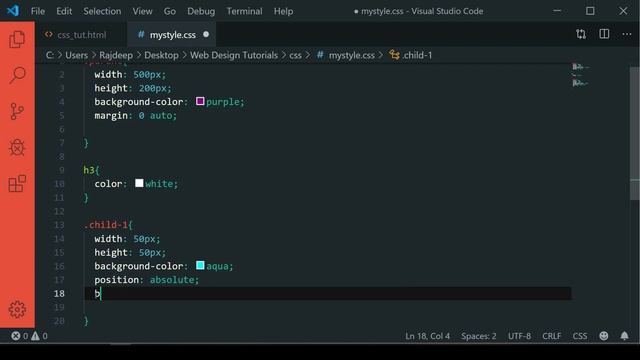Click mystyle.css in the breadcrumb
This screenshot has width=640, height=360.
[x=352, y=55]
